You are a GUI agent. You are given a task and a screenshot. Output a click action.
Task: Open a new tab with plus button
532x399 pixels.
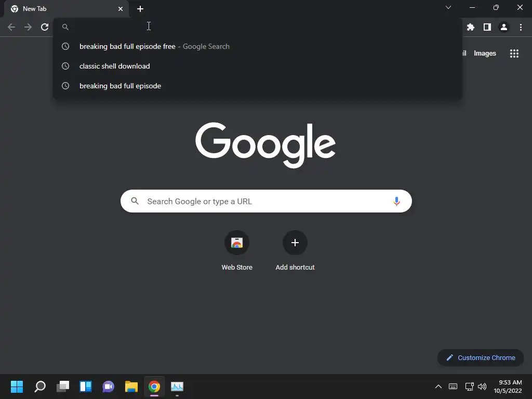click(x=140, y=9)
